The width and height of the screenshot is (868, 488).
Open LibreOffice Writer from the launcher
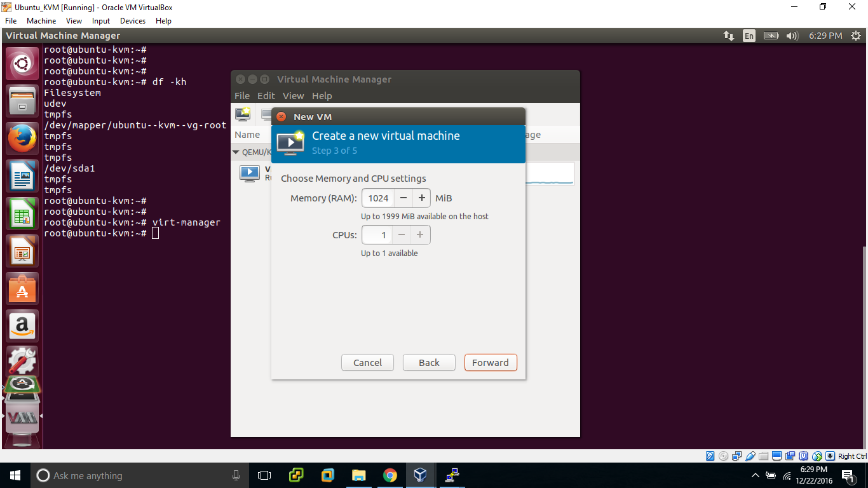(x=22, y=176)
